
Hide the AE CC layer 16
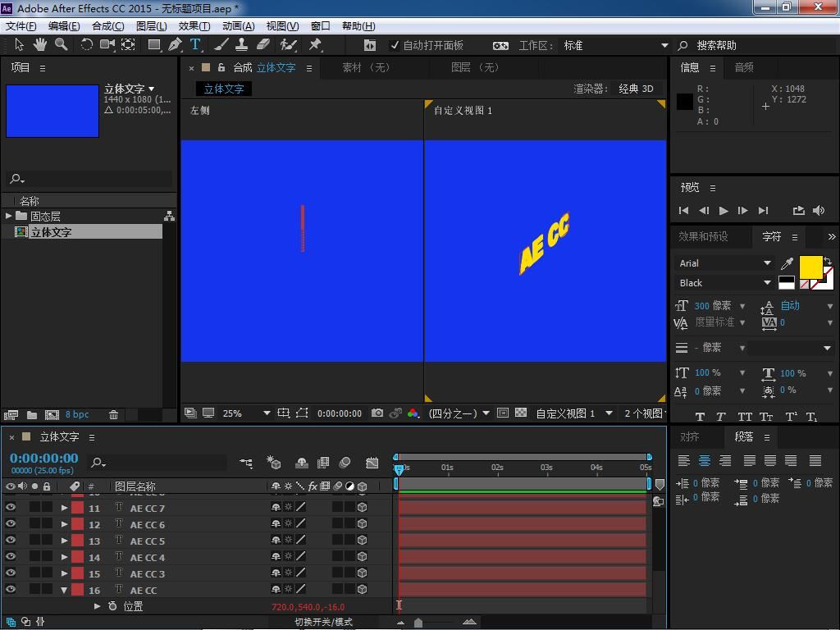tap(10, 589)
